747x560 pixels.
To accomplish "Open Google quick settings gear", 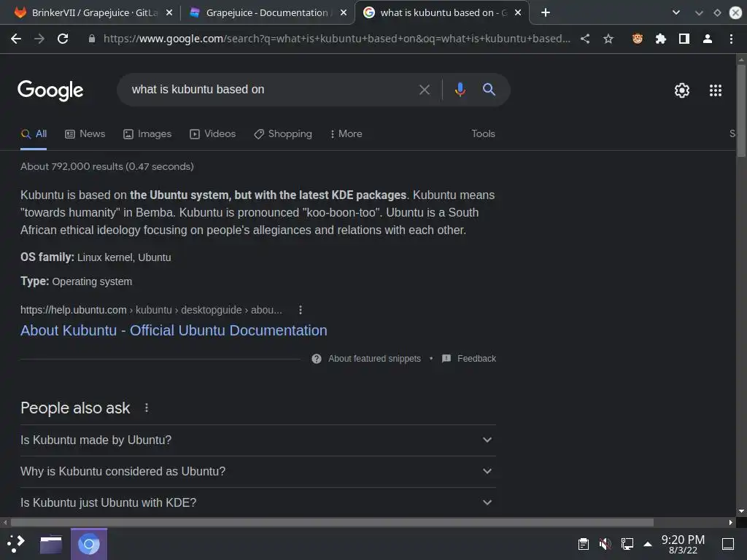I will 682,90.
